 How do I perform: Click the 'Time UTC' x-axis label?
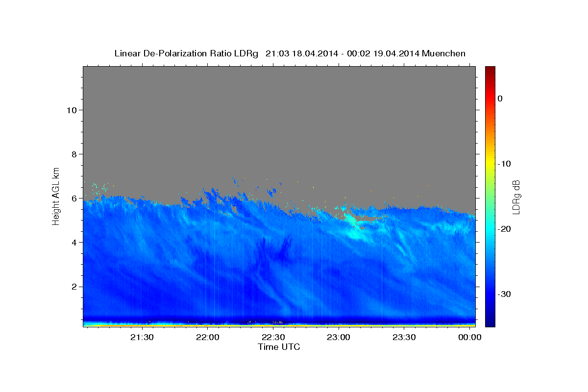click(x=279, y=347)
